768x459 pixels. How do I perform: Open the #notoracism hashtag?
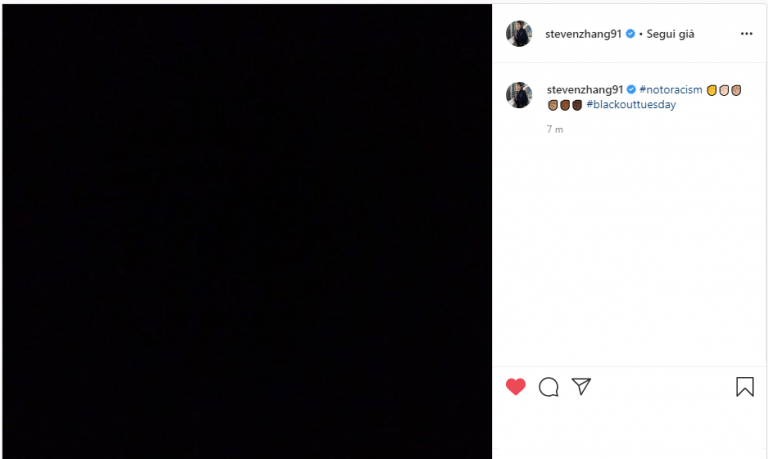pos(671,90)
